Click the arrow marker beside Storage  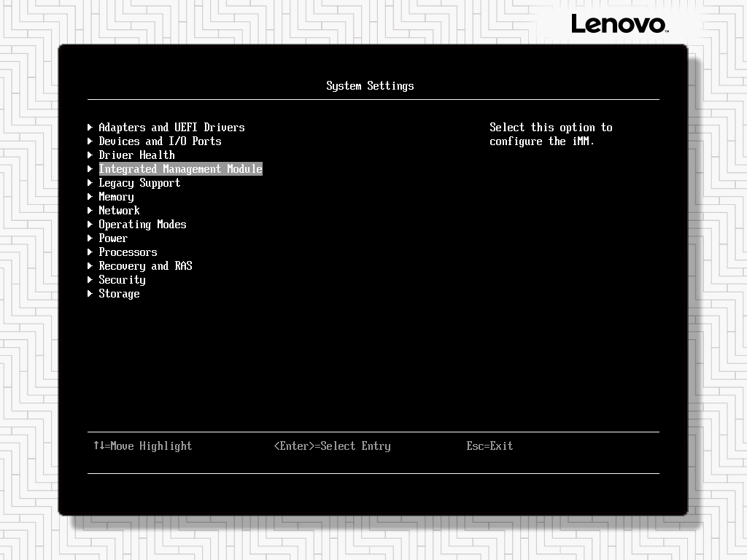coord(90,294)
